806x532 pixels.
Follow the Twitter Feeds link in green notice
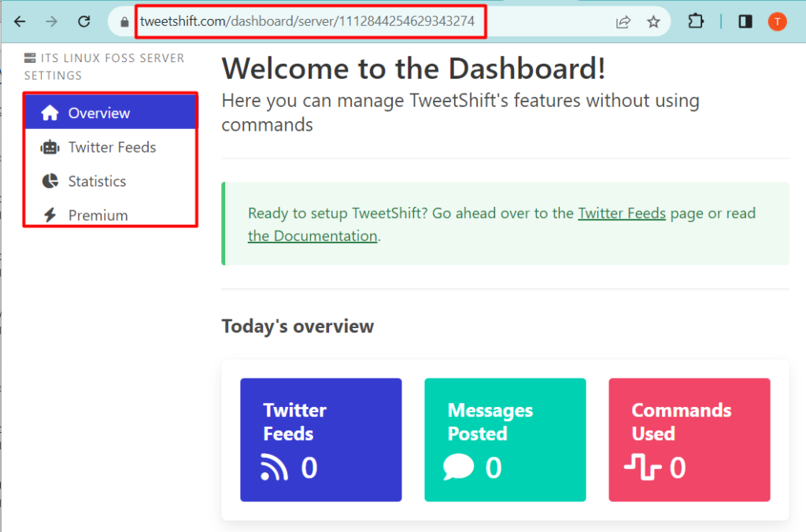(x=622, y=213)
